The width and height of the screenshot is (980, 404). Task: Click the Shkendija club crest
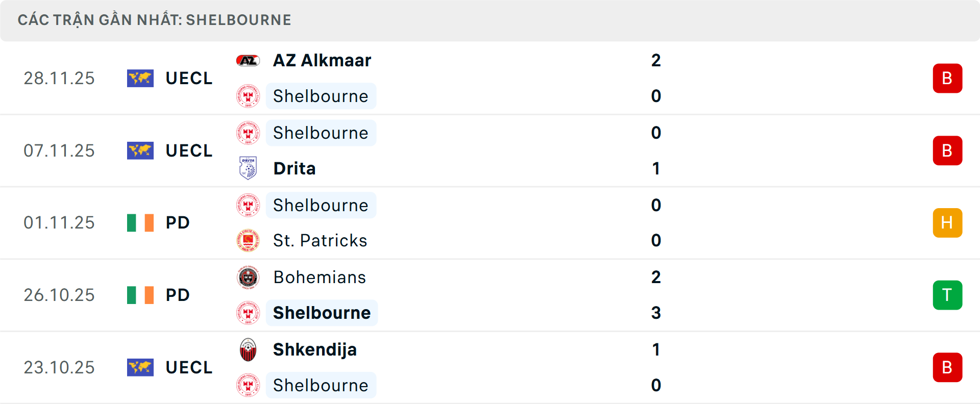[248, 350]
